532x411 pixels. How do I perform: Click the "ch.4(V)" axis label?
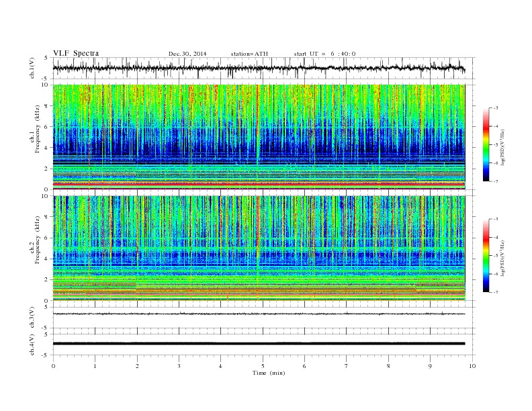click(32, 345)
